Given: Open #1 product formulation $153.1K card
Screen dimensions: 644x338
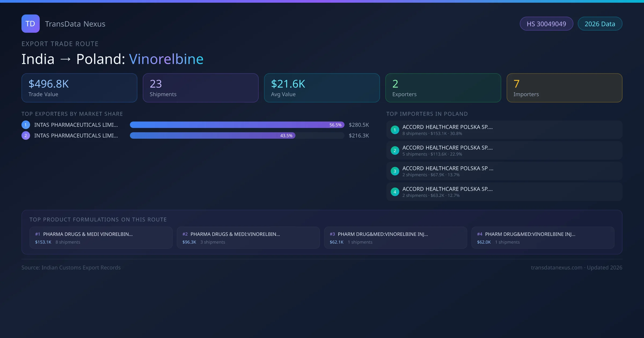Looking at the screenshot, I should coord(101,238).
